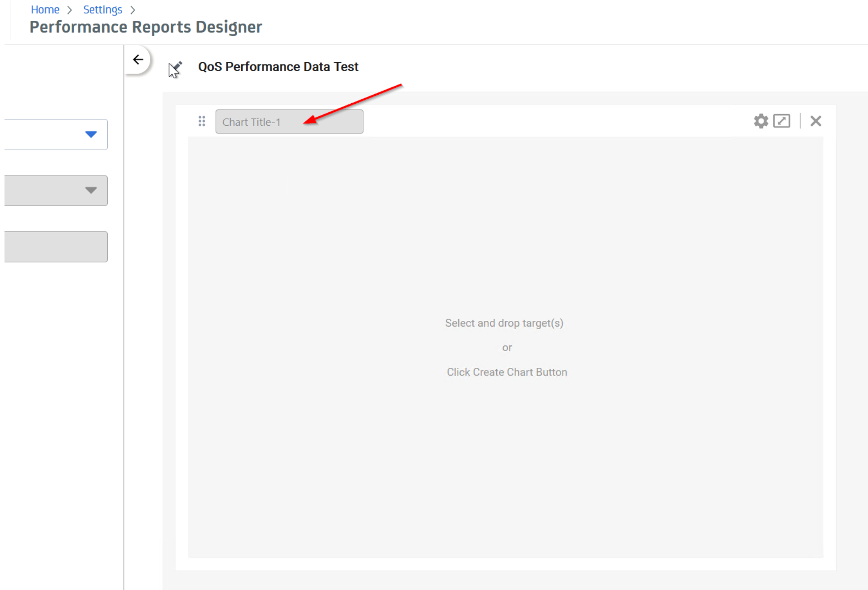
Task: Expand chart with the maximize icon
Action: point(781,121)
